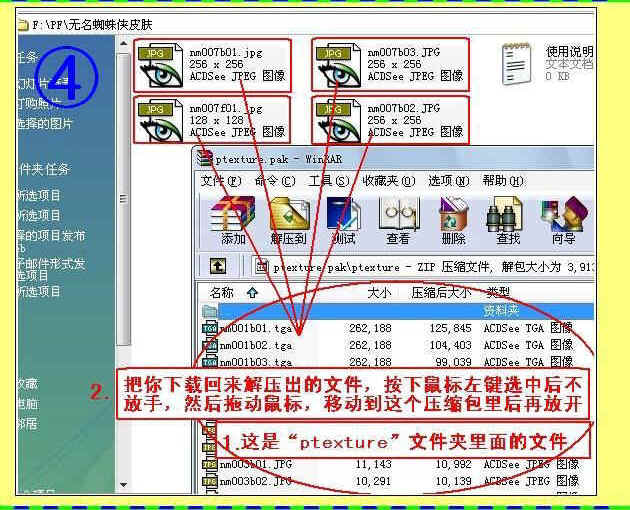Sort by the 名称 column header
Viewport: 630px width, 510px height.
pyautogui.click(x=221, y=293)
